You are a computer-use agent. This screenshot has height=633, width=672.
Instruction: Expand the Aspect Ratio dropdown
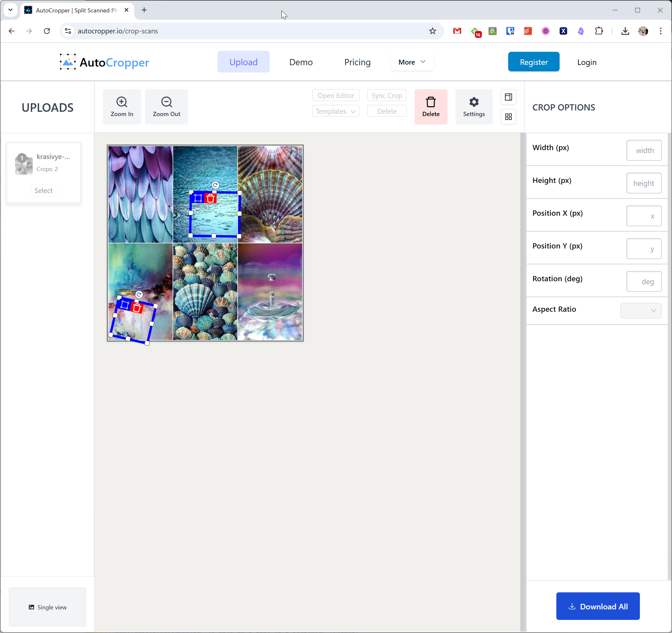[641, 310]
